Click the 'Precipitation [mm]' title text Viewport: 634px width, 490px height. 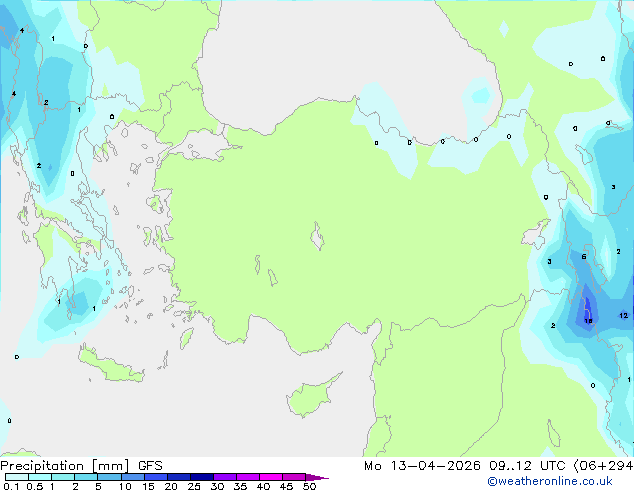point(65,466)
